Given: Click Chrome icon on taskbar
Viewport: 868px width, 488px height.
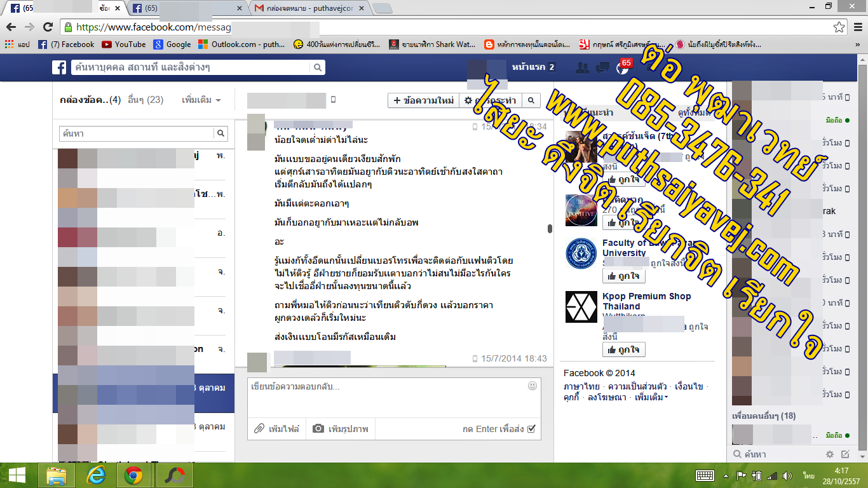Looking at the screenshot, I should pyautogui.click(x=133, y=475).
